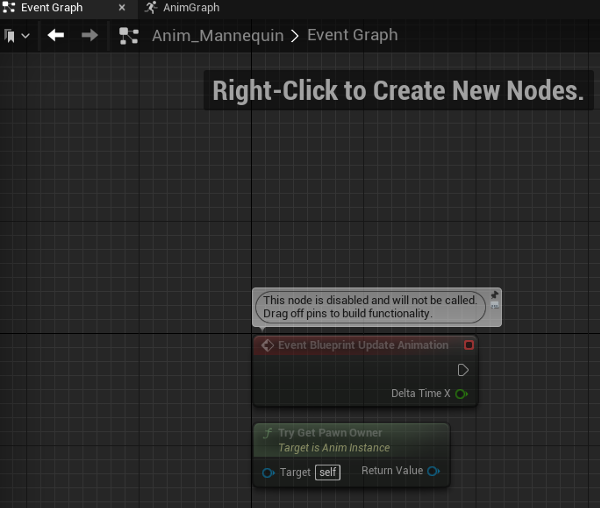Select Event Graph breadcrumb link
The width and height of the screenshot is (600, 508).
click(352, 35)
